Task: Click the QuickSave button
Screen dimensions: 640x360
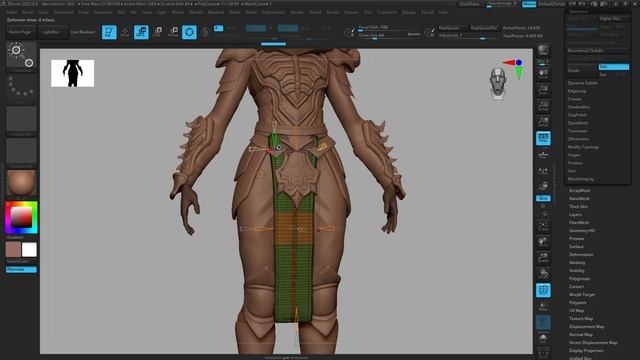Action: [469, 4]
